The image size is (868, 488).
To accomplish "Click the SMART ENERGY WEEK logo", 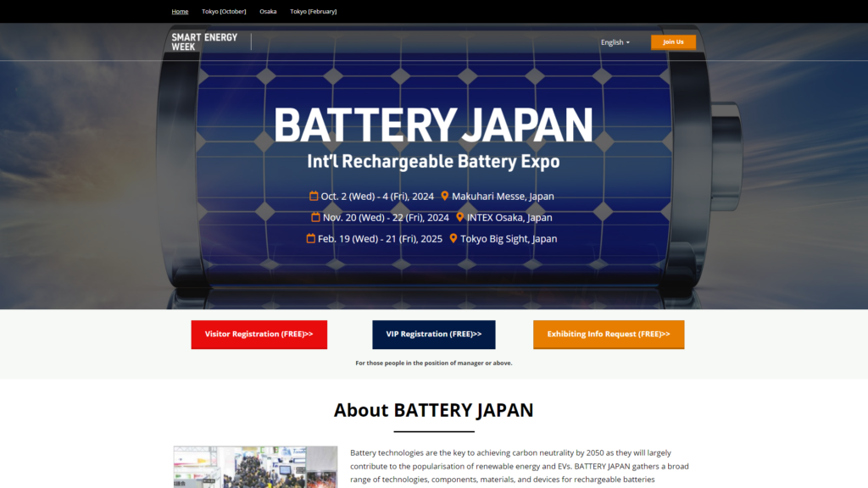I will click(204, 42).
